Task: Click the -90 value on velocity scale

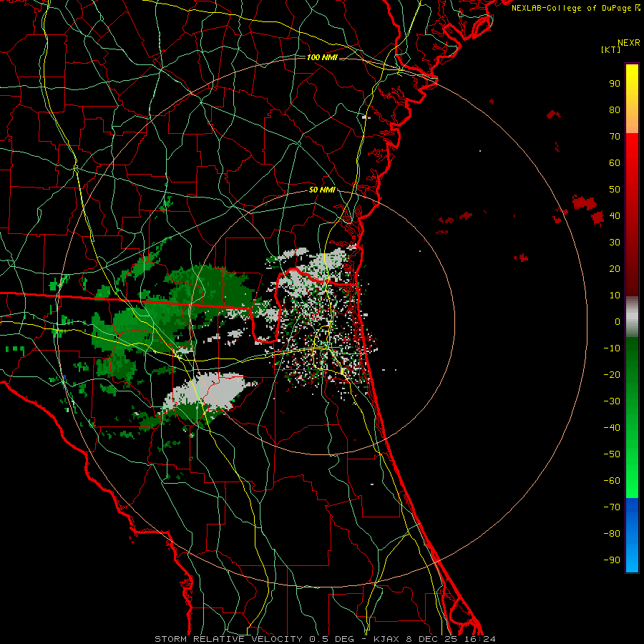Action: coord(612,560)
